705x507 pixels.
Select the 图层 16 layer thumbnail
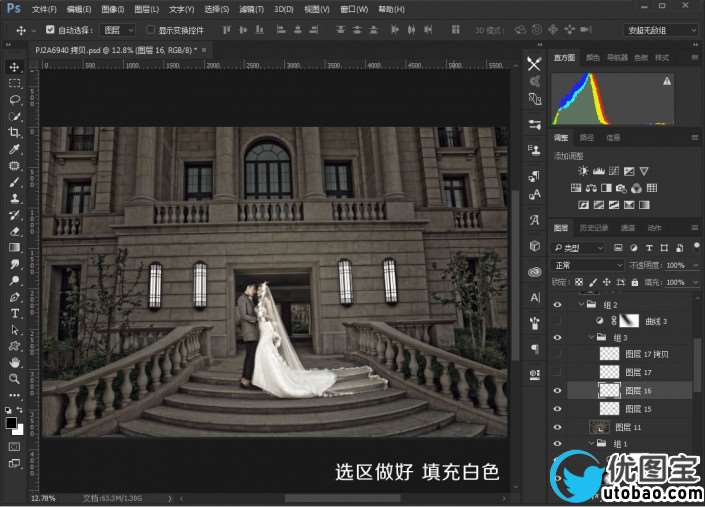point(609,390)
